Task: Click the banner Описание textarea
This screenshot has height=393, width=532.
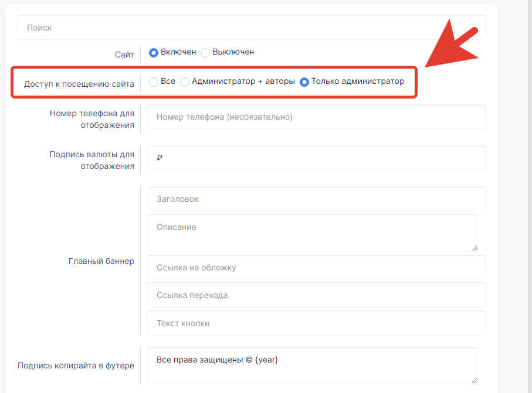Action: 312,233
